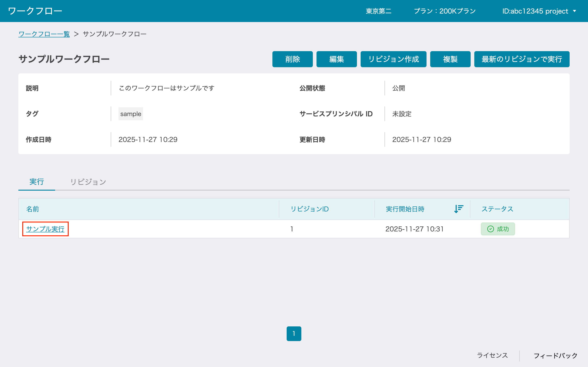This screenshot has width=588, height=367.
Task: Click the 成功 status check icon
Action: coord(490,229)
